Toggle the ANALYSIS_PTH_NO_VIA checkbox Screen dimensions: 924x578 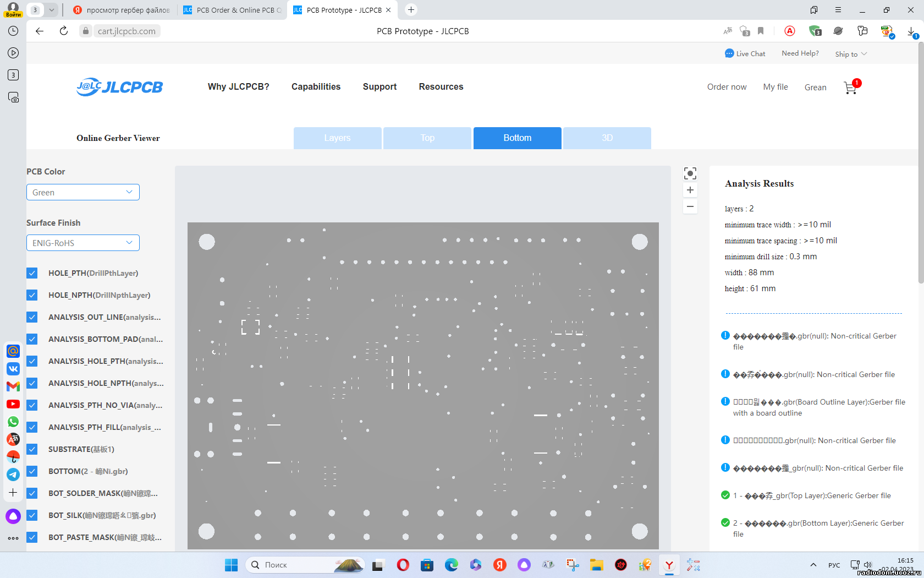click(32, 405)
